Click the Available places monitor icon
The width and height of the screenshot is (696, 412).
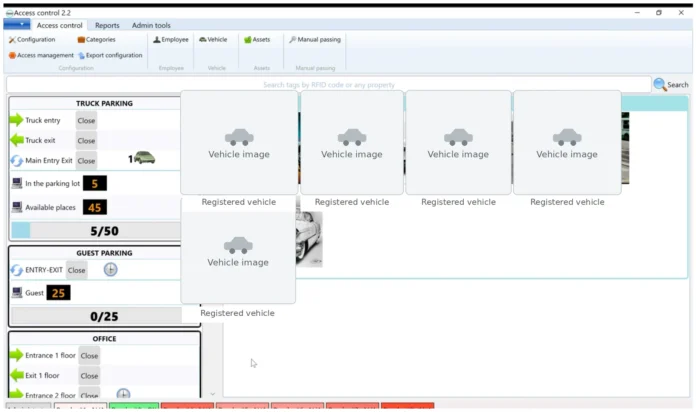coord(17,207)
